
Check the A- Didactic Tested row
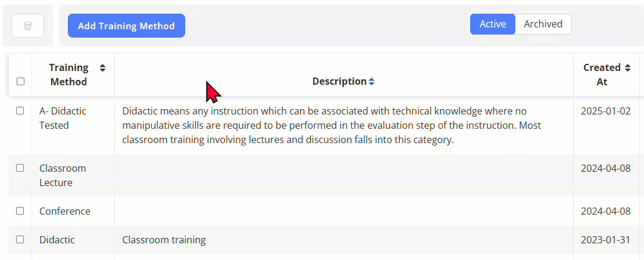tap(20, 111)
